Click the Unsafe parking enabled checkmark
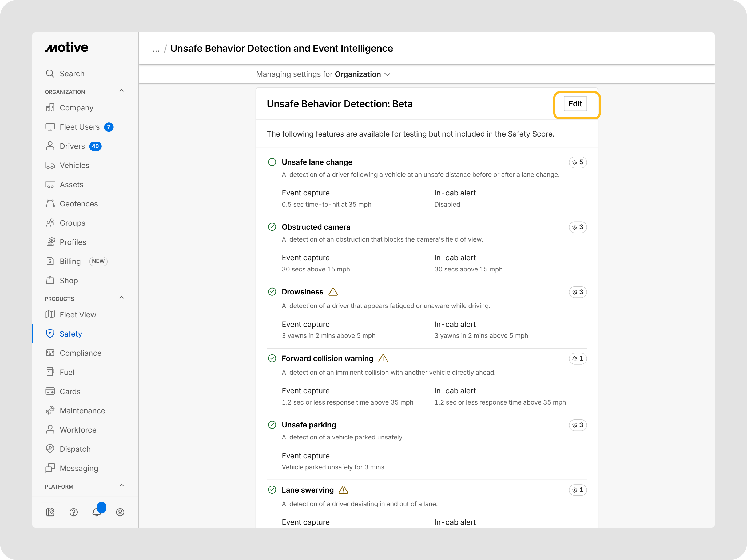 pyautogui.click(x=272, y=425)
